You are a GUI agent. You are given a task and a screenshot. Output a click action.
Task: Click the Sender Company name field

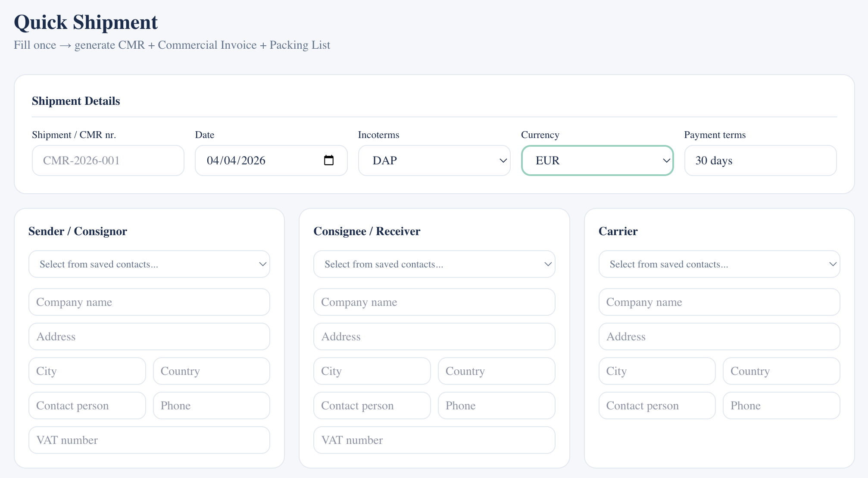[x=149, y=302]
